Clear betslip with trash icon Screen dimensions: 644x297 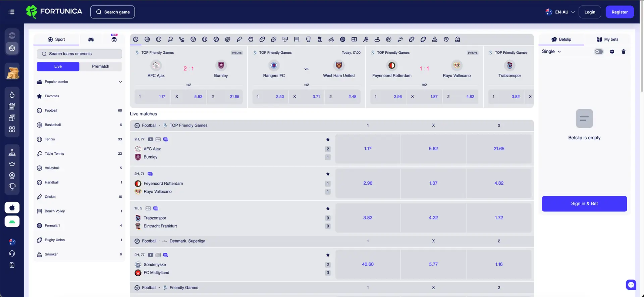point(624,52)
